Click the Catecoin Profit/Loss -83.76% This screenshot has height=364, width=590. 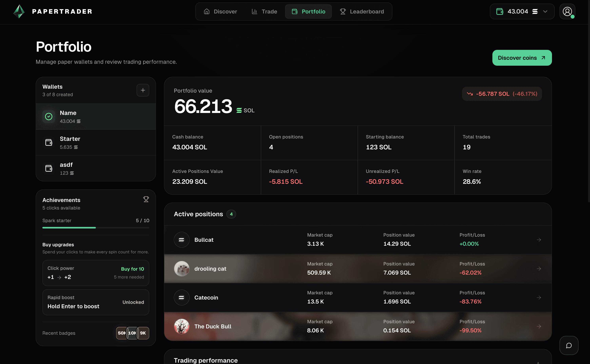pos(470,302)
